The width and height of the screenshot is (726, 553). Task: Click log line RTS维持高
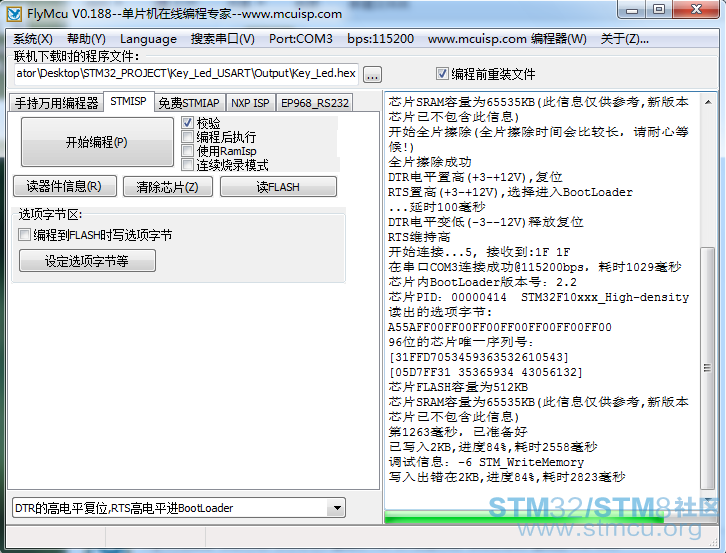419,237
